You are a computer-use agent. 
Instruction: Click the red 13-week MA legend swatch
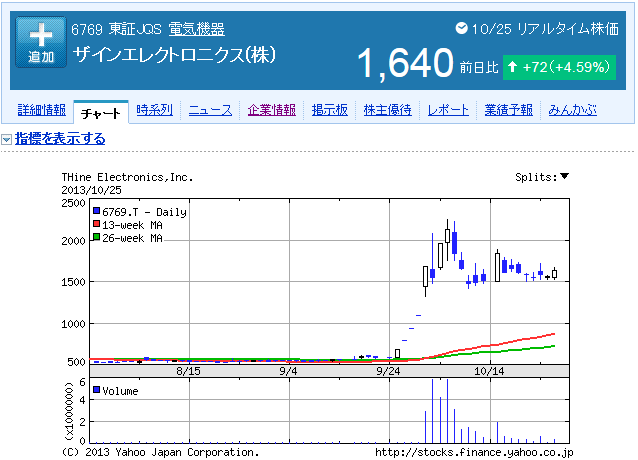point(96,224)
